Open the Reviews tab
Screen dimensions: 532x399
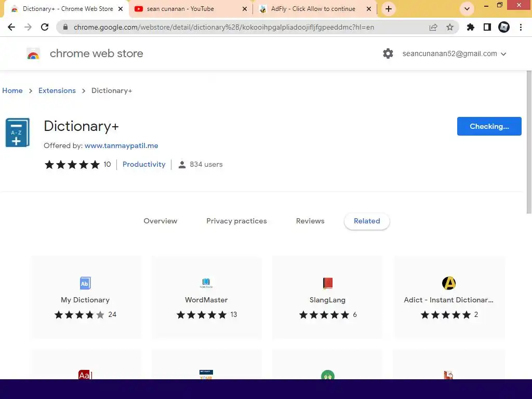[310, 221]
